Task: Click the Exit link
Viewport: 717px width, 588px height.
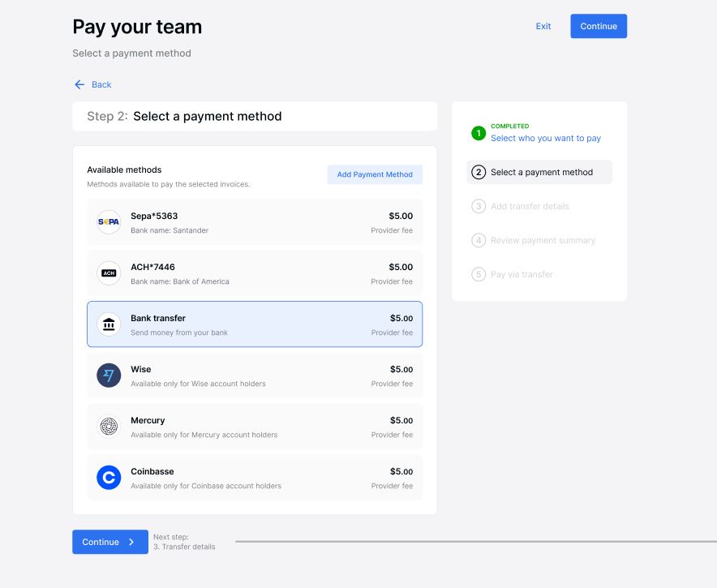Action: (x=543, y=26)
